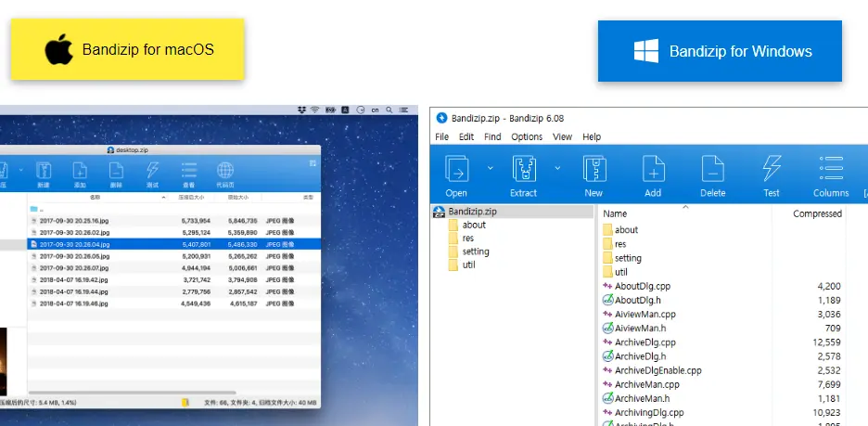Open the View menu
Viewport: 868px width, 426px height.
coord(562,136)
